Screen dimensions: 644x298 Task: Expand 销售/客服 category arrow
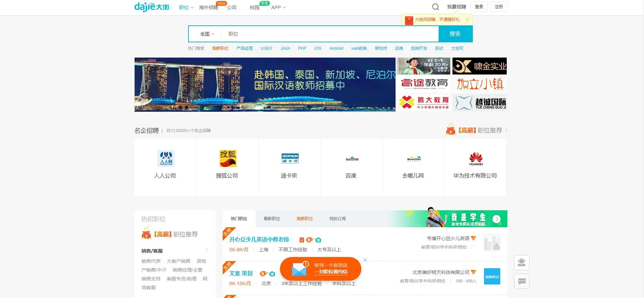[x=207, y=250]
